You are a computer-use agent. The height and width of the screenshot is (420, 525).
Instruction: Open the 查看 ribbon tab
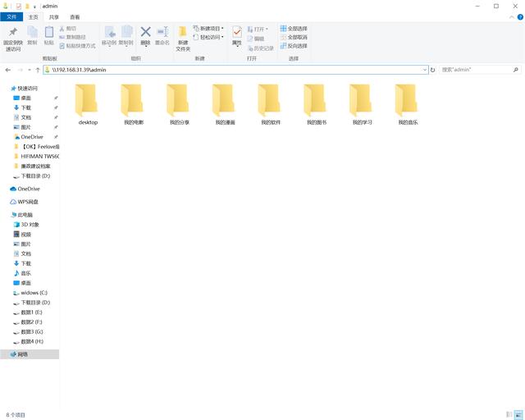pos(75,16)
